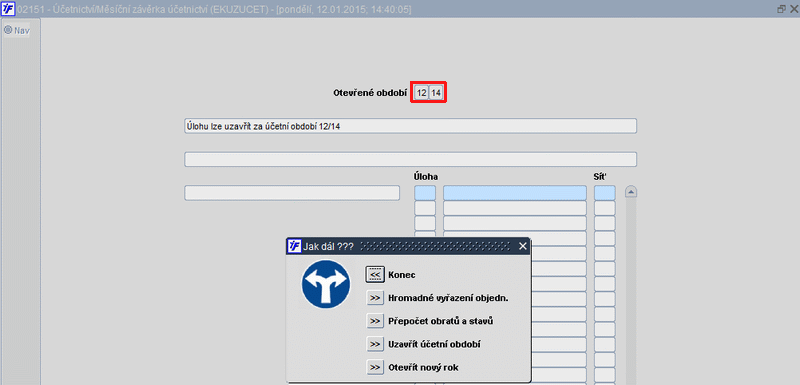
Task: Close the Jak dál ??? dialog
Action: click(522, 246)
